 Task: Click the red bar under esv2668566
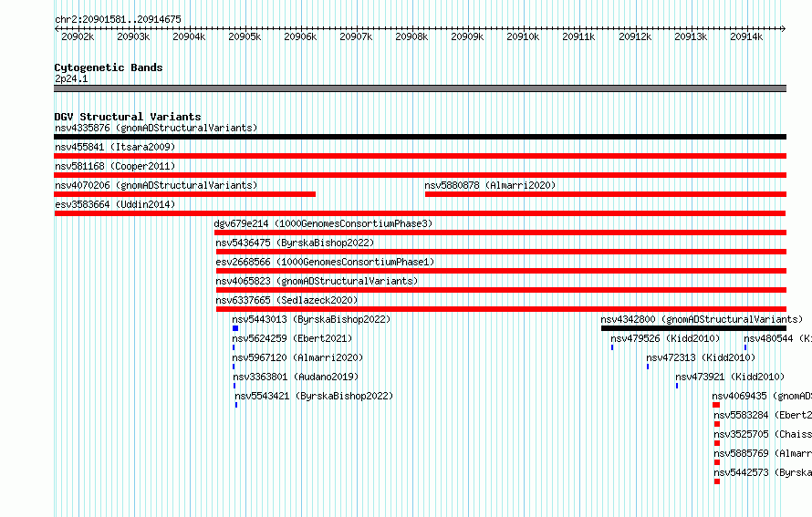coord(501,271)
